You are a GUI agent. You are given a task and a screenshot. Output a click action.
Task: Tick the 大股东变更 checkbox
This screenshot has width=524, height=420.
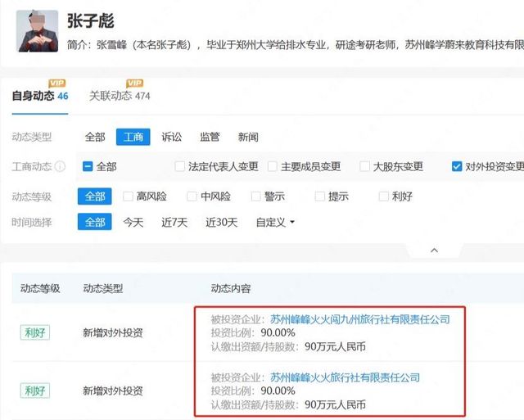coord(365,167)
